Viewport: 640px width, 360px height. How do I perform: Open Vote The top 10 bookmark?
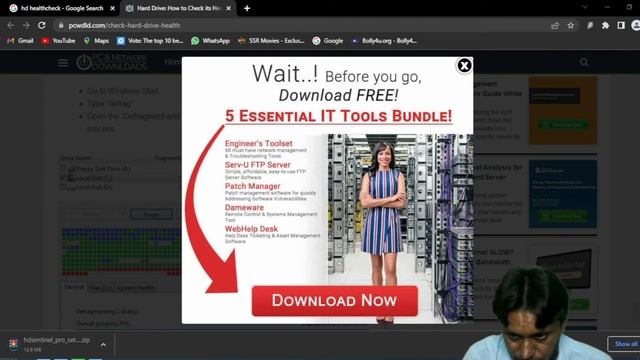pos(150,41)
